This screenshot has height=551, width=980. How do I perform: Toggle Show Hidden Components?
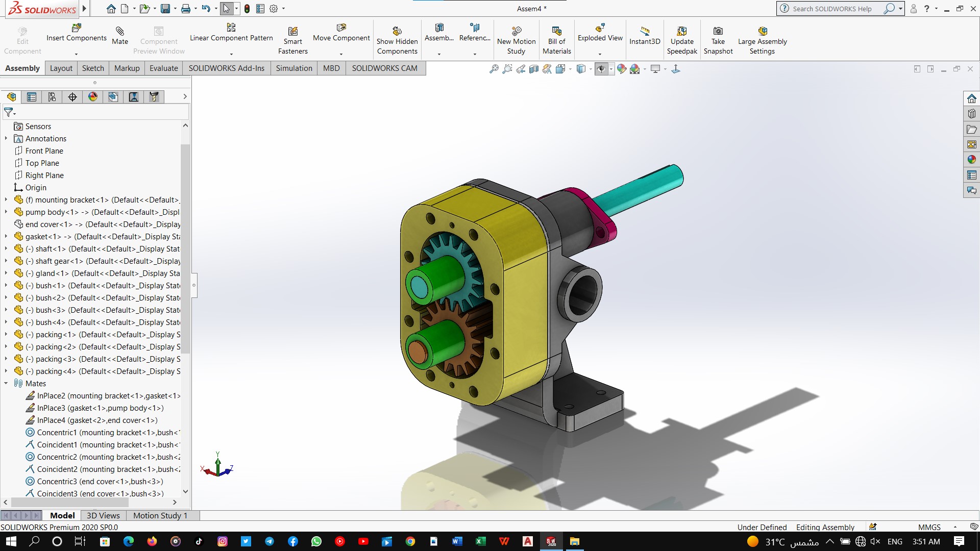tap(397, 32)
